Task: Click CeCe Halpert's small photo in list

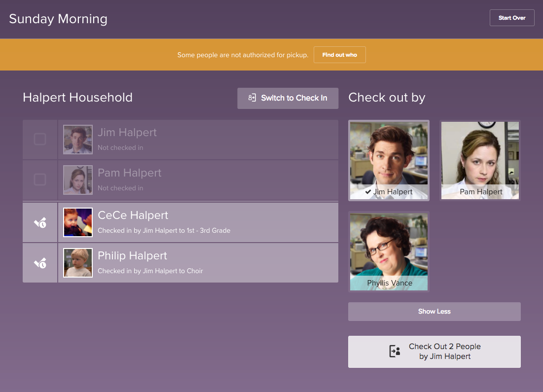Action: [78, 222]
